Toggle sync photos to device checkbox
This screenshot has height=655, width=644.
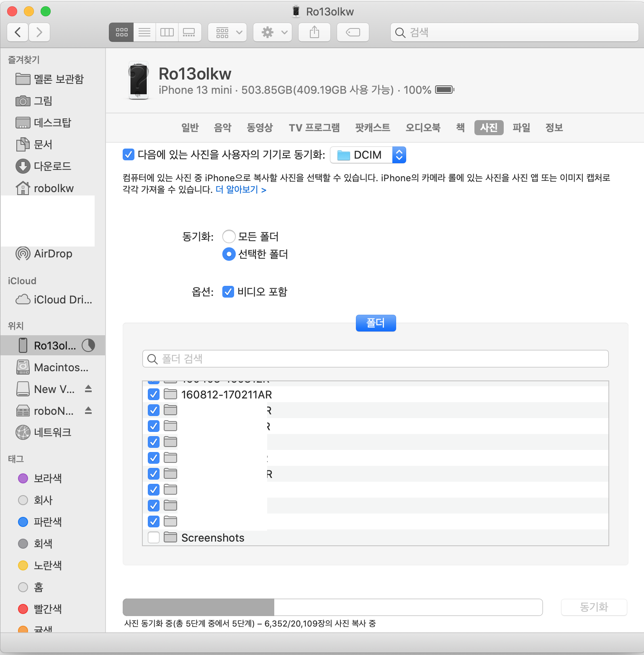click(129, 154)
